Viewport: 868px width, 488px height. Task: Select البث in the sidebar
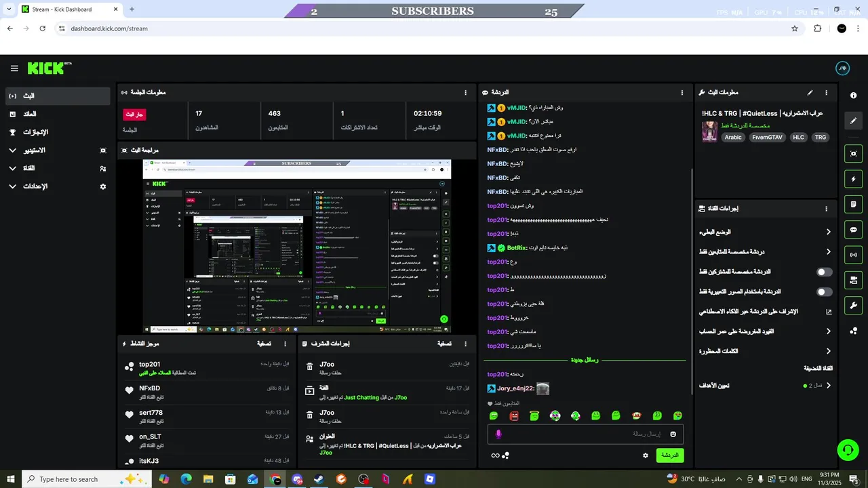point(58,96)
